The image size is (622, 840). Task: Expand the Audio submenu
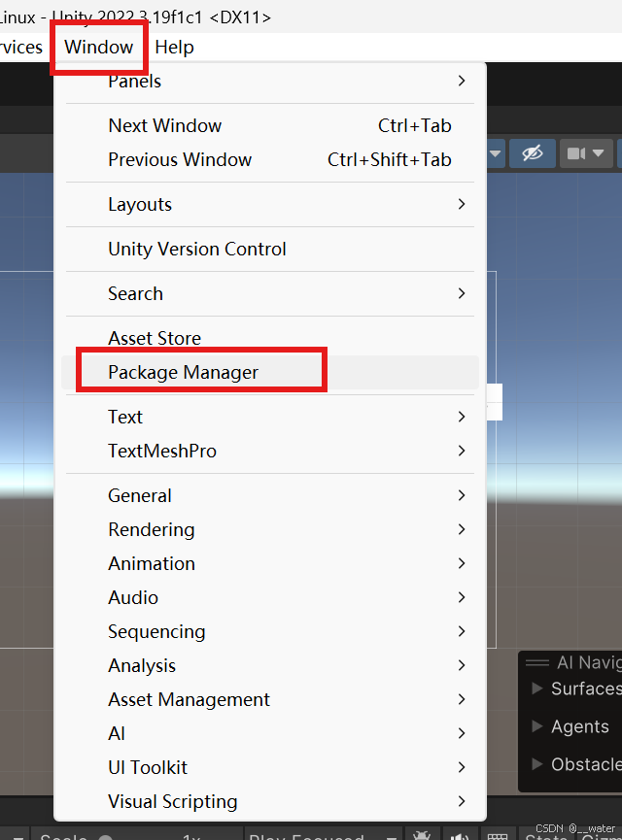pyautogui.click(x=270, y=598)
